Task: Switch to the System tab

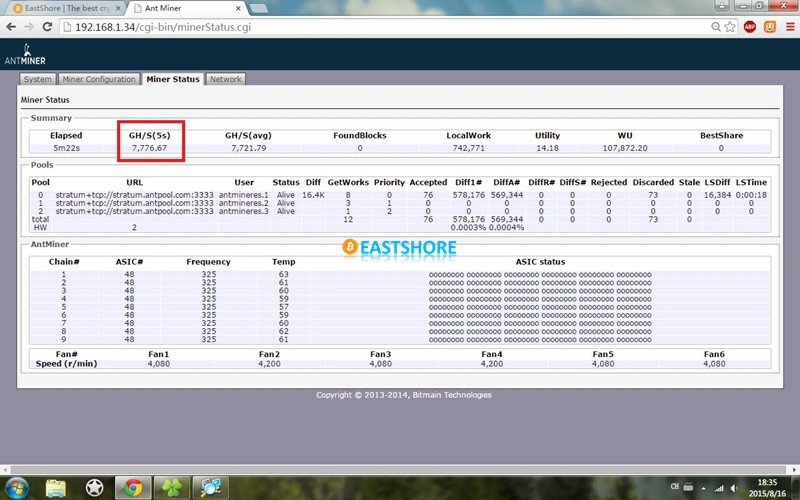Action: (37, 79)
